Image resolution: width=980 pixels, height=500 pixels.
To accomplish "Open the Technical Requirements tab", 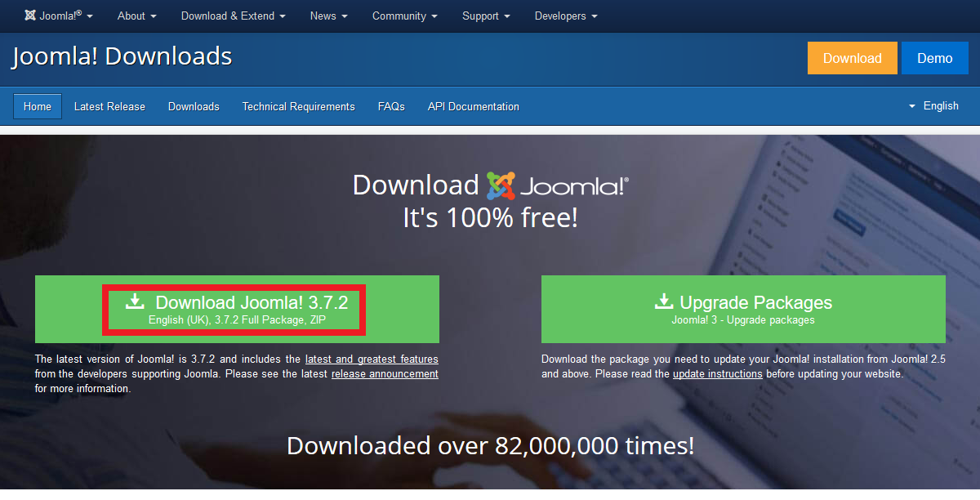I will 299,106.
